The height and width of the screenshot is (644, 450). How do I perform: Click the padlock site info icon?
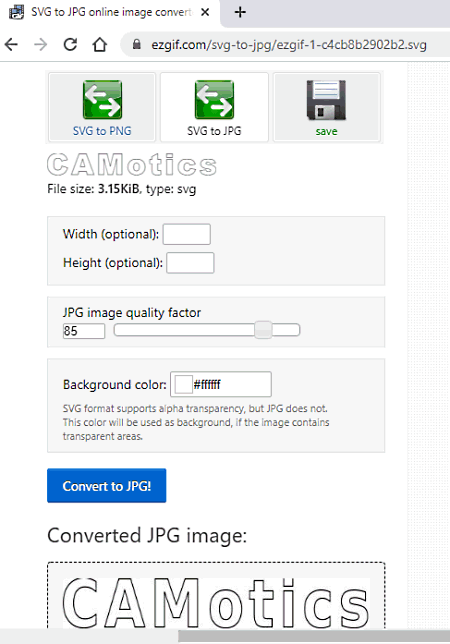click(x=137, y=44)
